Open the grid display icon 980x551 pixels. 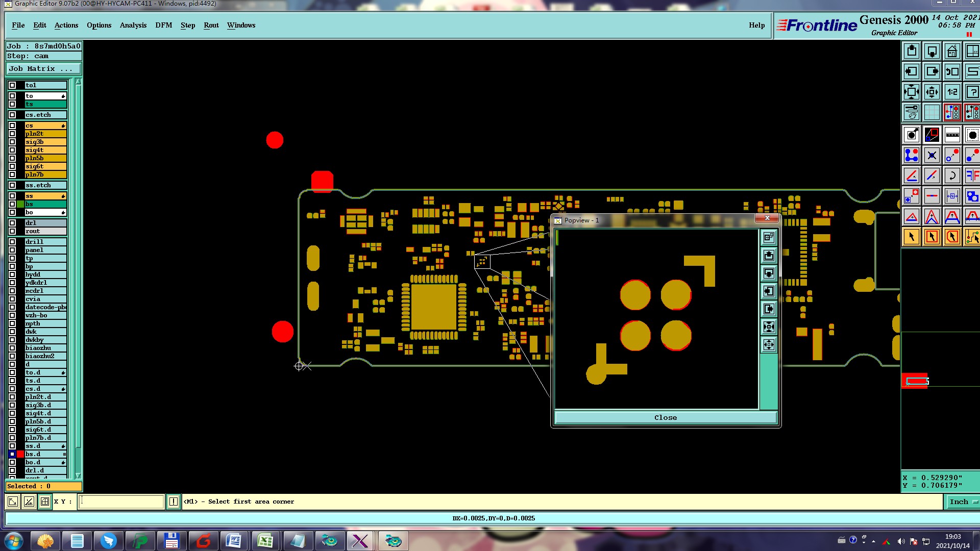[x=932, y=113]
